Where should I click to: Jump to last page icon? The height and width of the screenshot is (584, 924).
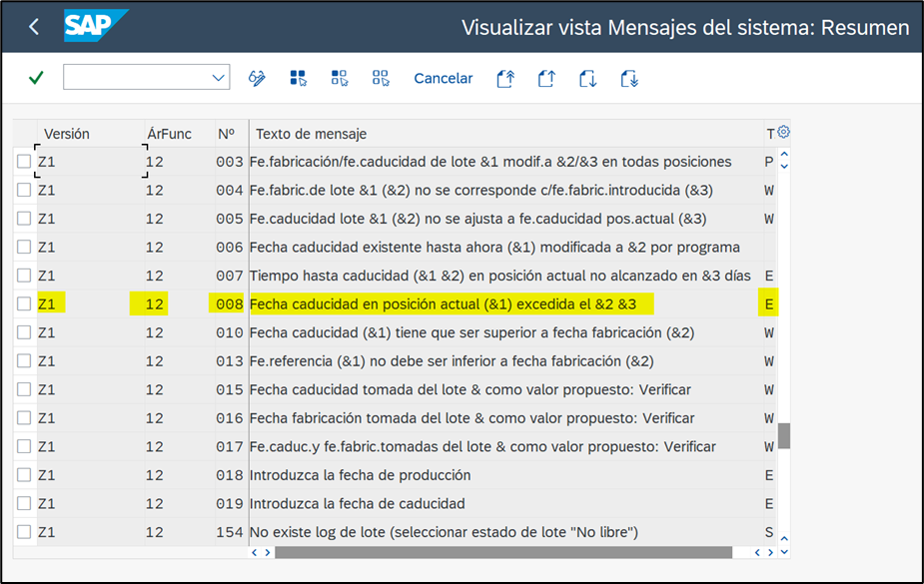[629, 78]
